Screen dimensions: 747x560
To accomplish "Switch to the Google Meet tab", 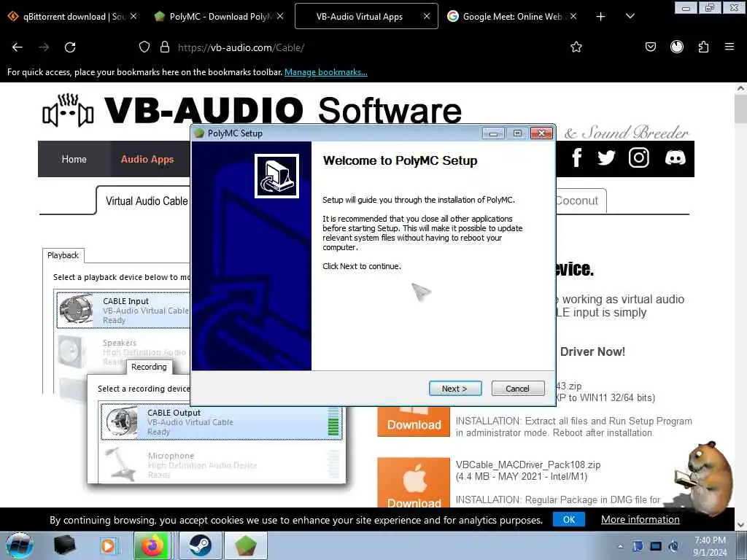I will 512,17.
